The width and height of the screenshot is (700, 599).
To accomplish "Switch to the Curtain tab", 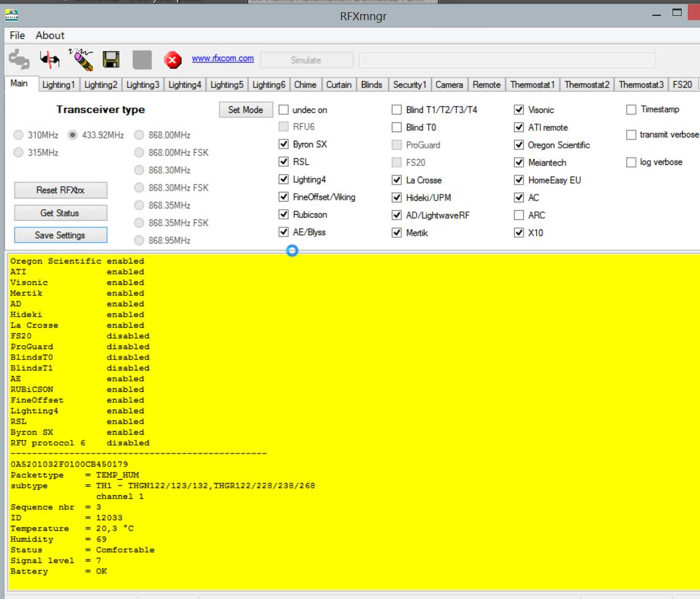I will click(339, 84).
